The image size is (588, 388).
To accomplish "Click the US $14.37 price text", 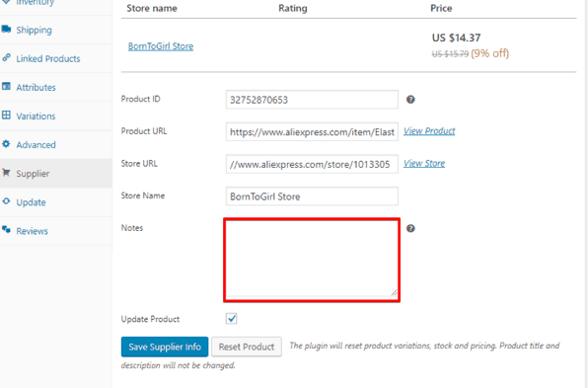I will pyautogui.click(x=456, y=38).
